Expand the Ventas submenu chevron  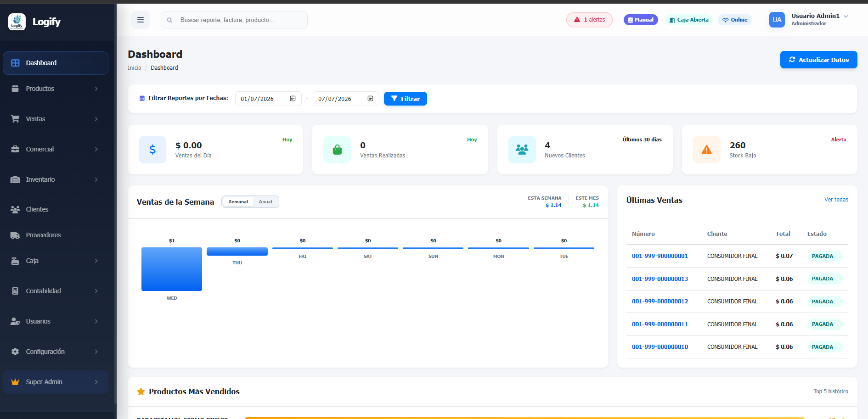click(x=96, y=119)
